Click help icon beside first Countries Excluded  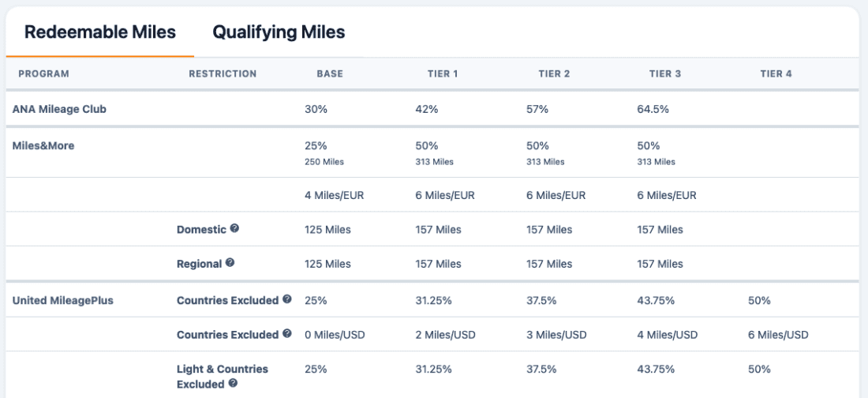[x=286, y=299]
